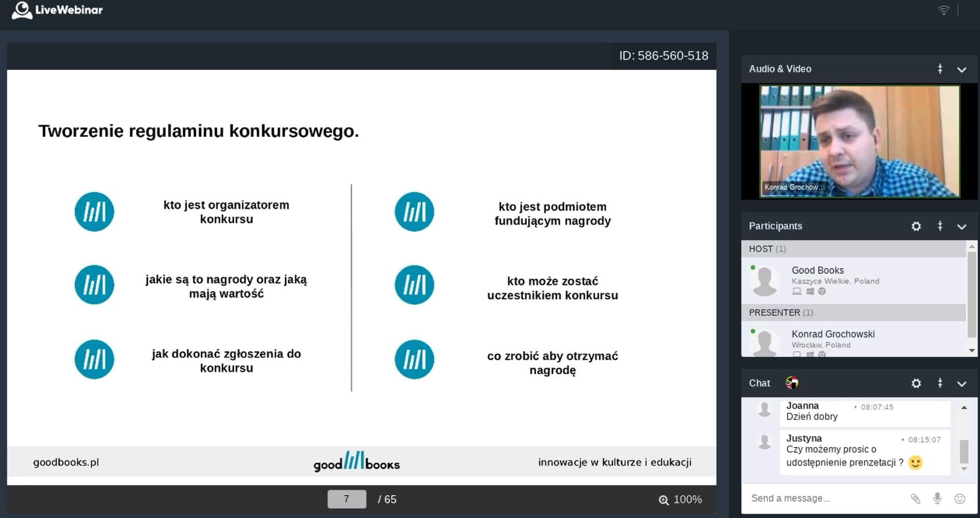This screenshot has height=518, width=980.
Task: Open the emoji picker in chat
Action: click(960, 498)
